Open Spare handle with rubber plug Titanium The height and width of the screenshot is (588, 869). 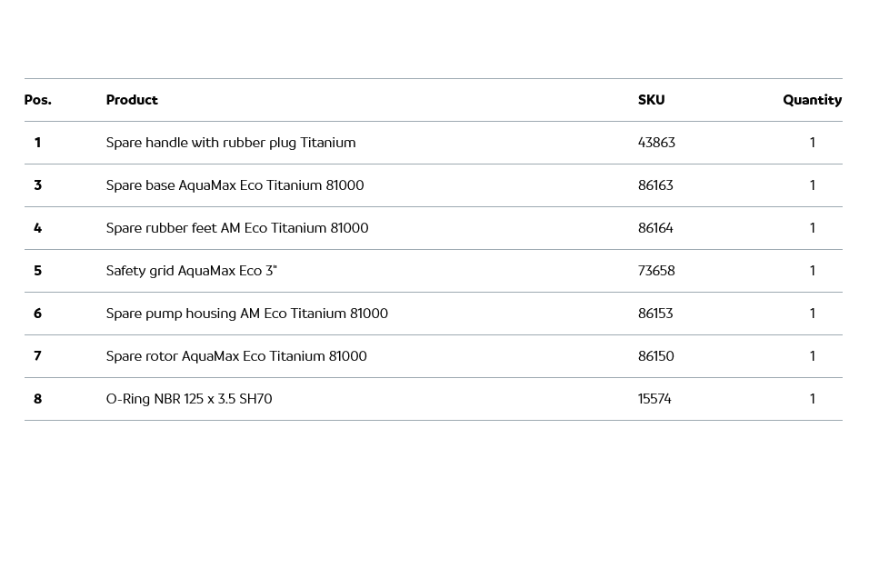[231, 143]
